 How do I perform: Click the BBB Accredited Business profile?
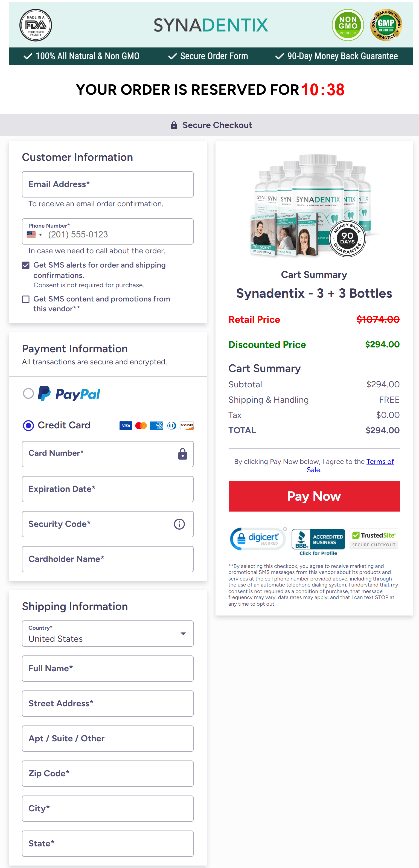(x=318, y=539)
